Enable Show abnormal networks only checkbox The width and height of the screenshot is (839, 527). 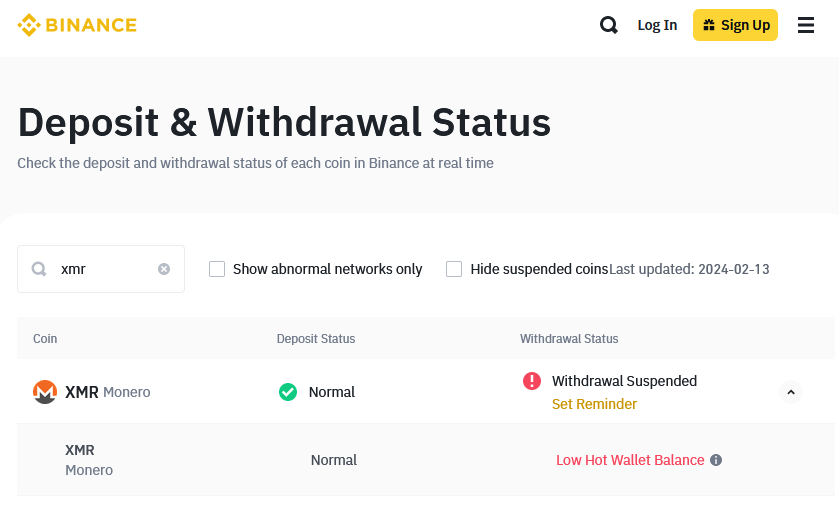pos(217,269)
